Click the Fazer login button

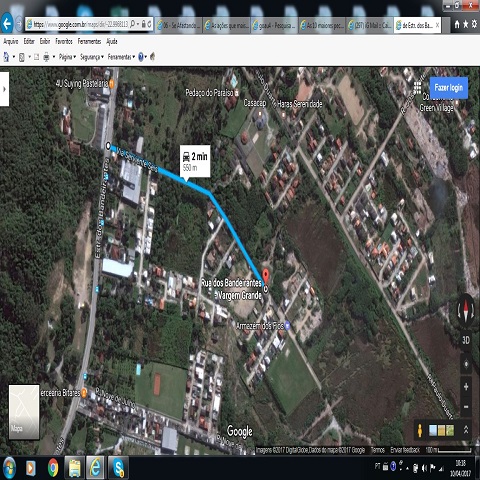point(449,88)
